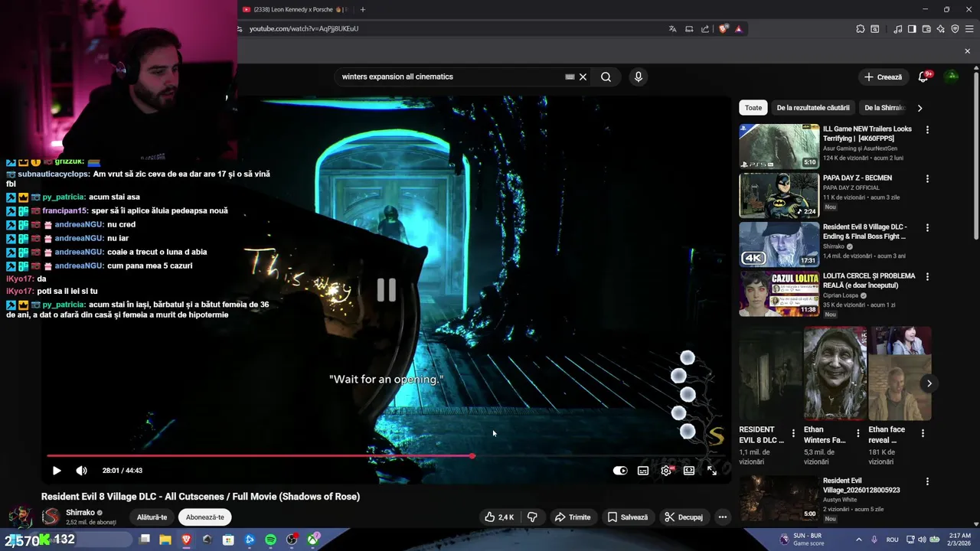Select the Toate filter chip

click(x=753, y=108)
